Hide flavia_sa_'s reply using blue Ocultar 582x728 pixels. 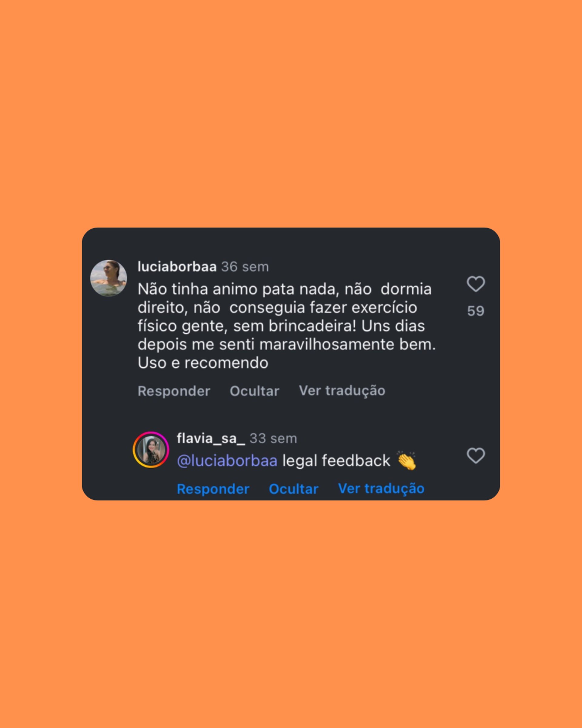coord(293,489)
